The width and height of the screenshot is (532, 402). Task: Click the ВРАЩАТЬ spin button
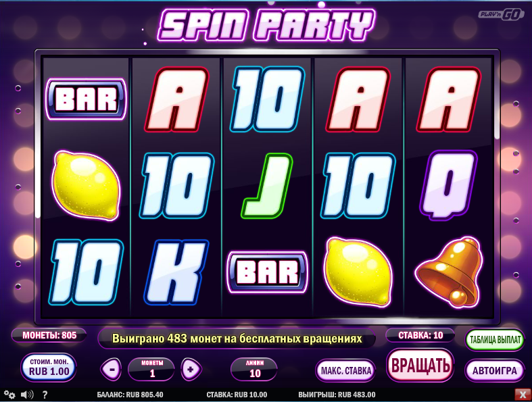coord(420,366)
